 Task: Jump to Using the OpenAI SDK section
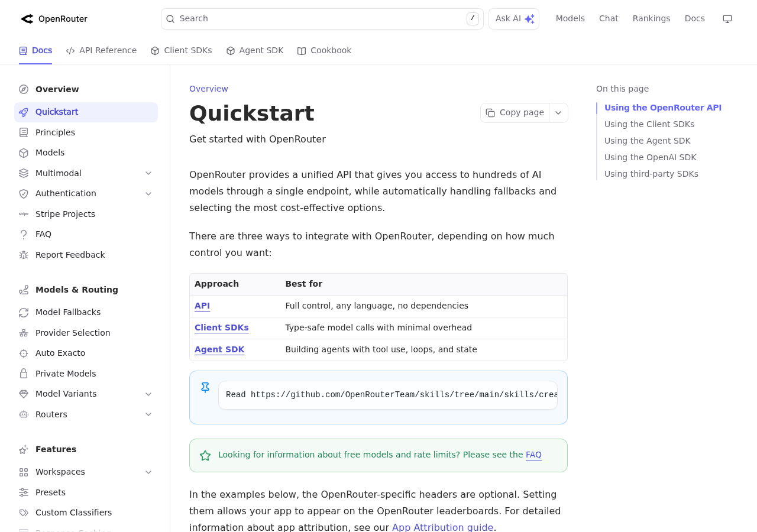coord(651,158)
